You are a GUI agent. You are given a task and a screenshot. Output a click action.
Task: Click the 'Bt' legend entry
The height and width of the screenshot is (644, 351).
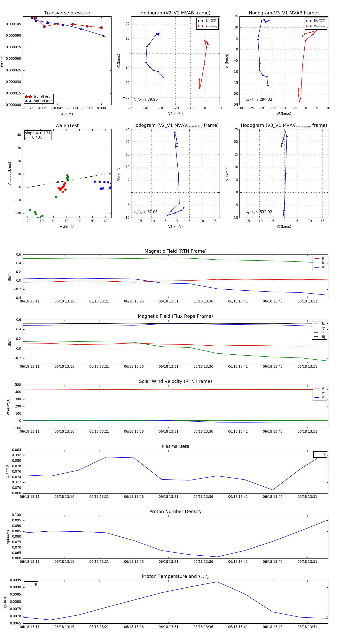click(320, 263)
